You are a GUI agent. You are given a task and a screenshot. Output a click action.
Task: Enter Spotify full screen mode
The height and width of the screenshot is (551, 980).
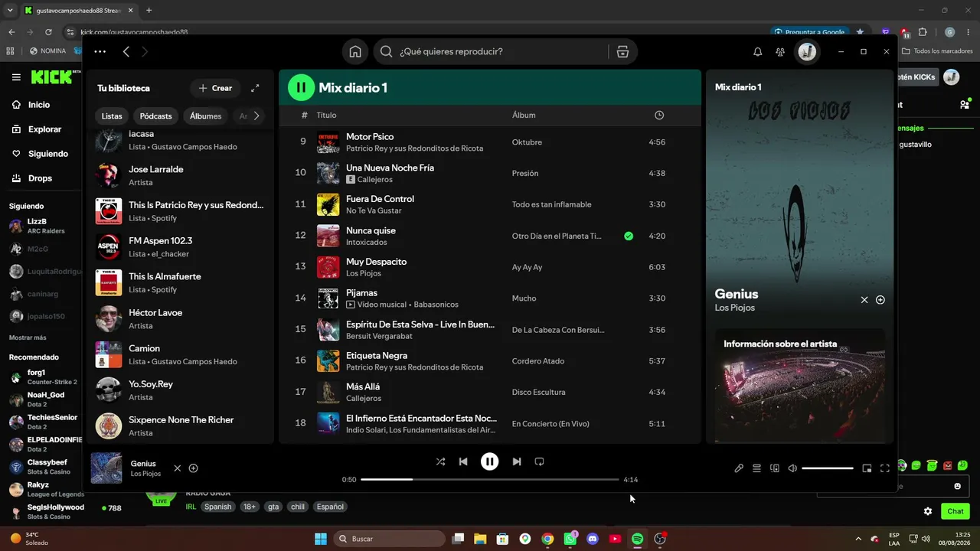click(x=885, y=468)
